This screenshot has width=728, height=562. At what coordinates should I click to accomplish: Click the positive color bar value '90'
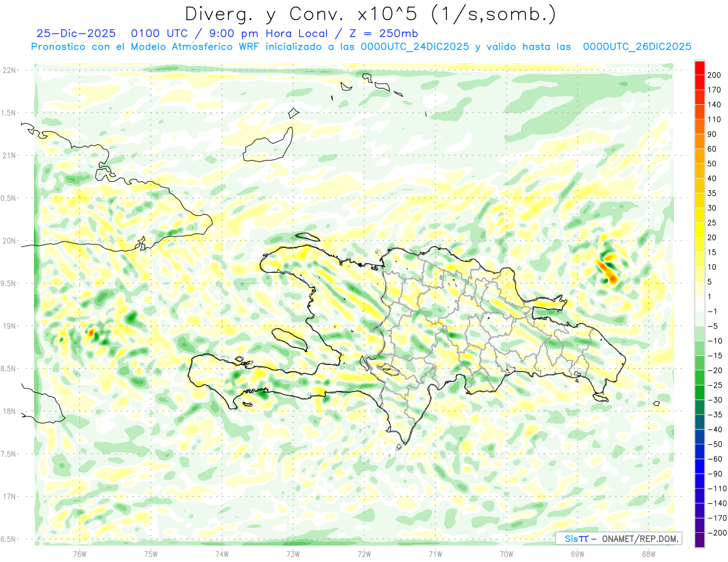pyautogui.click(x=712, y=134)
